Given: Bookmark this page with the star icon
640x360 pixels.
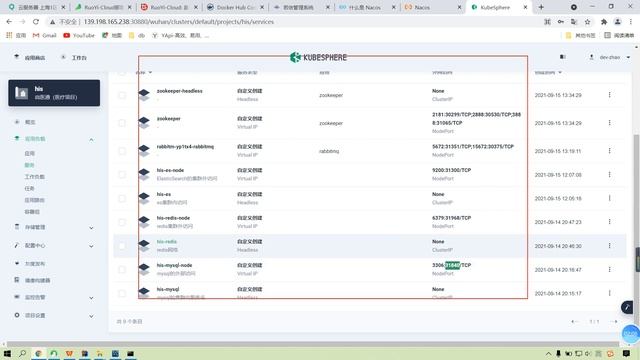Looking at the screenshot, I should [x=587, y=22].
